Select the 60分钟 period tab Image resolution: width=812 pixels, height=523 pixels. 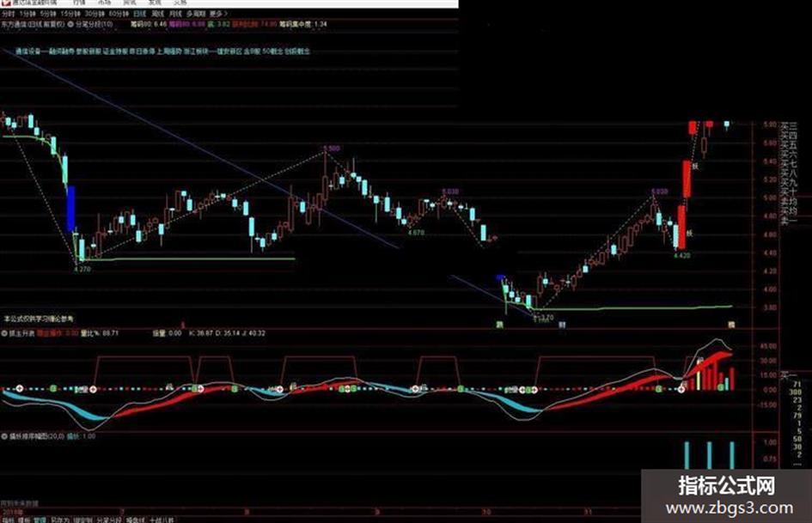click(x=119, y=14)
